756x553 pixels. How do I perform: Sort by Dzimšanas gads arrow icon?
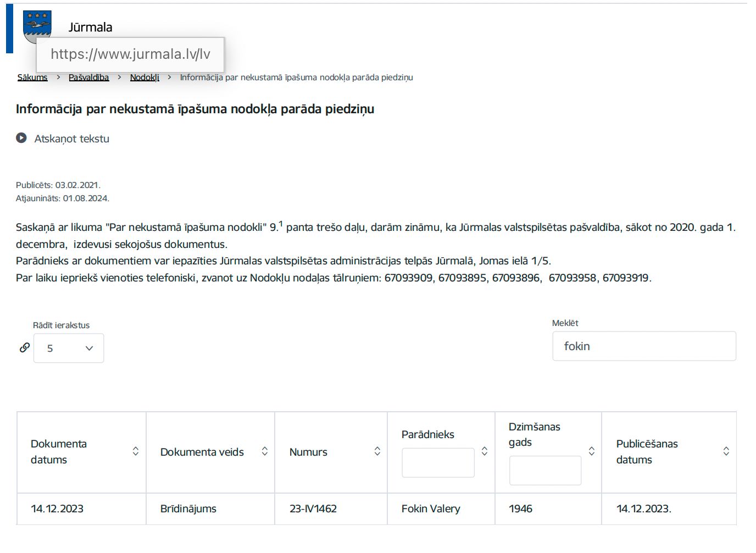click(x=592, y=451)
